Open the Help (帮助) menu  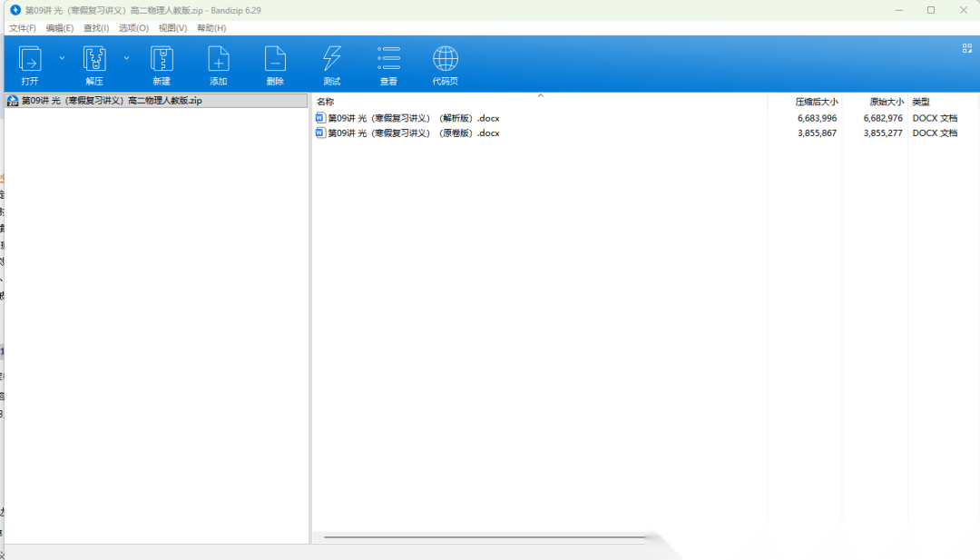[211, 28]
